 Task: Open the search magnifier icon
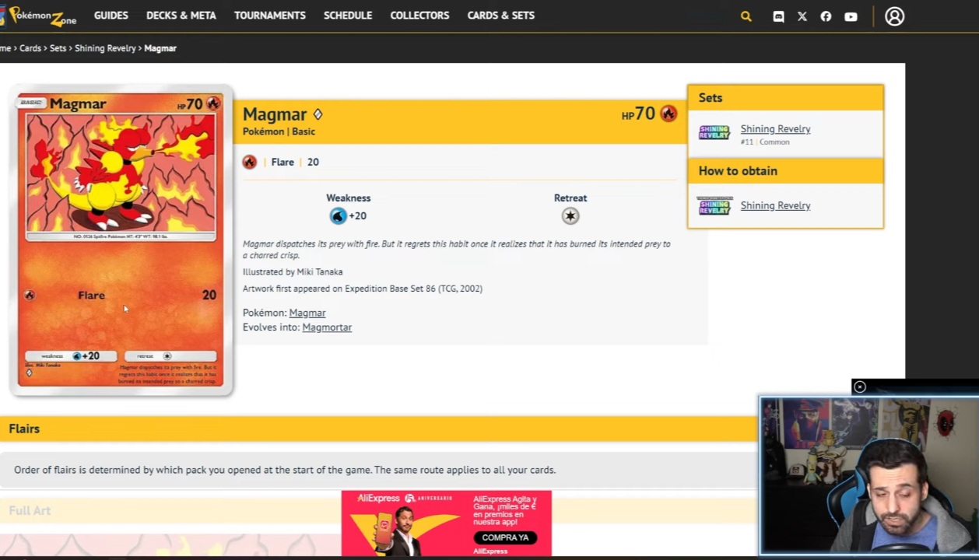click(x=746, y=16)
